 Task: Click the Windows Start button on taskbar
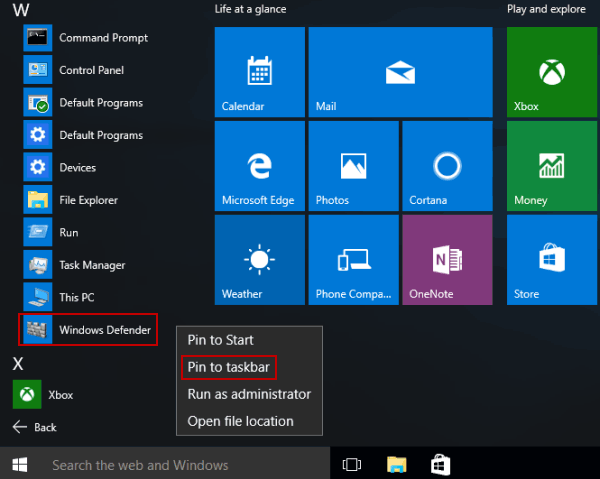(x=20, y=465)
